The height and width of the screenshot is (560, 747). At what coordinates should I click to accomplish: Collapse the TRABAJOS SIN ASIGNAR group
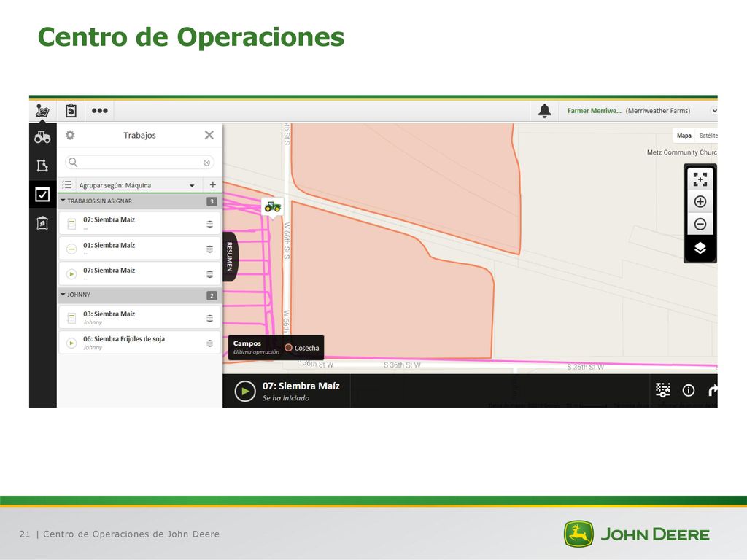pyautogui.click(x=63, y=201)
